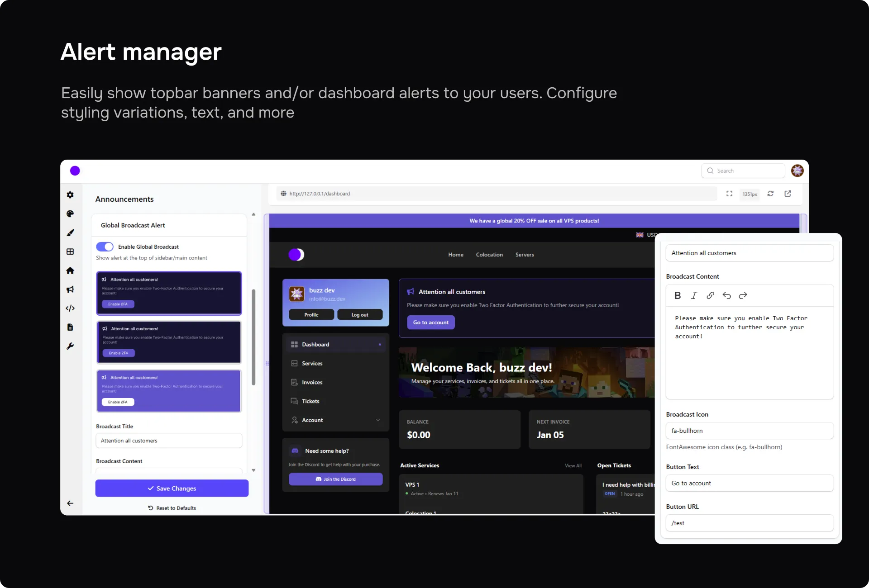Click Reset to Defaults link

coord(172,508)
